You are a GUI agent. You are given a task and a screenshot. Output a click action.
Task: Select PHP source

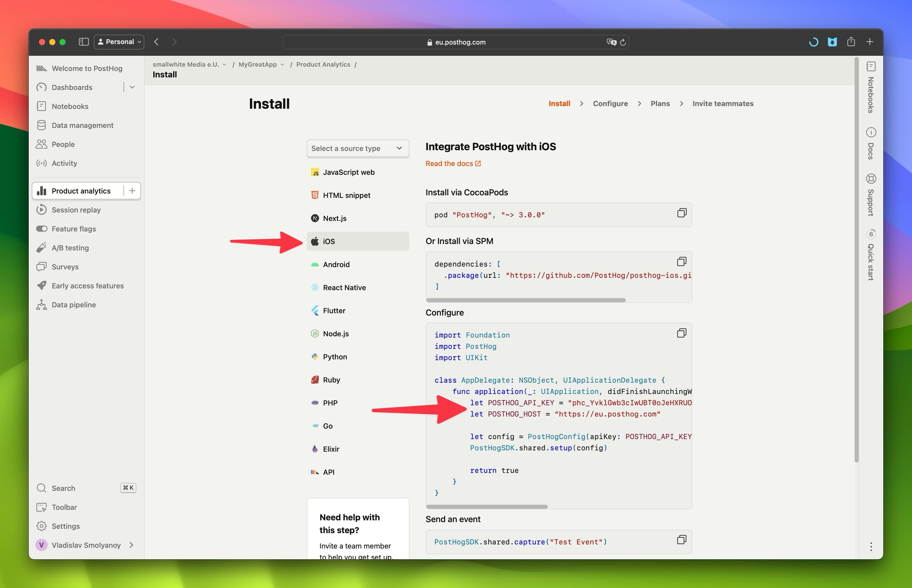point(358,403)
